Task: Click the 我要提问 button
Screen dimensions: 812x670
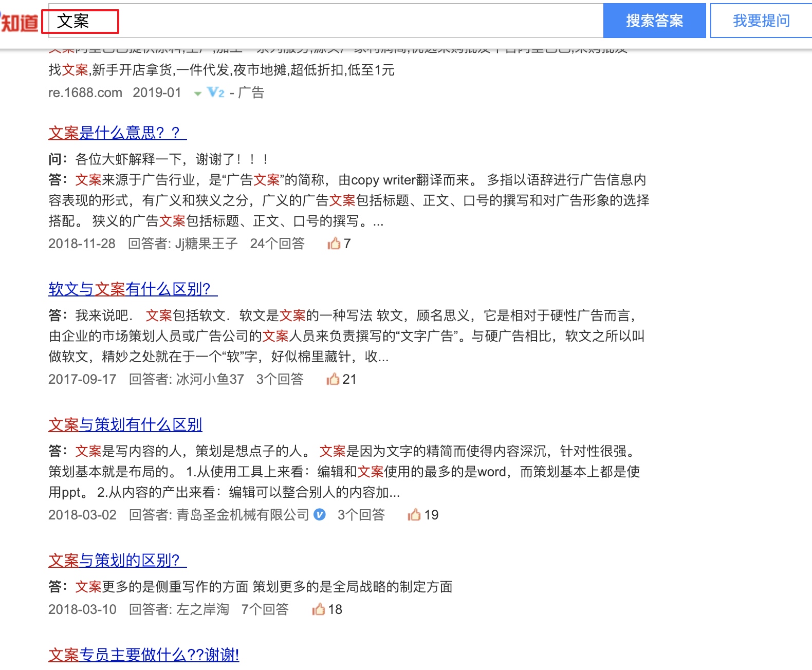Action: click(761, 21)
